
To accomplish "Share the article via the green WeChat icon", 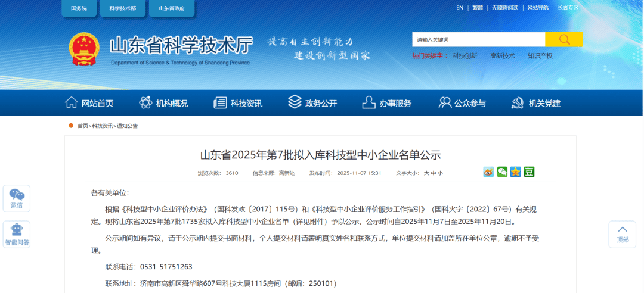I will pos(502,172).
